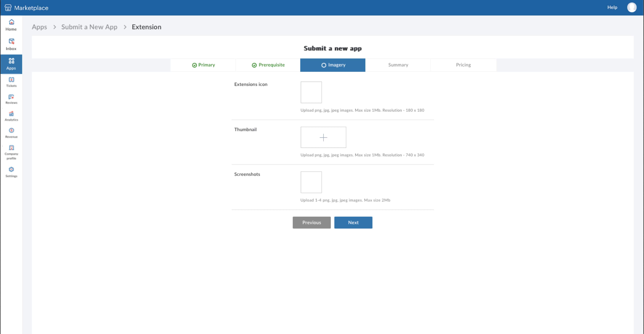644x334 pixels.
Task: Open the Tickets sidebar icon
Action: [11, 82]
